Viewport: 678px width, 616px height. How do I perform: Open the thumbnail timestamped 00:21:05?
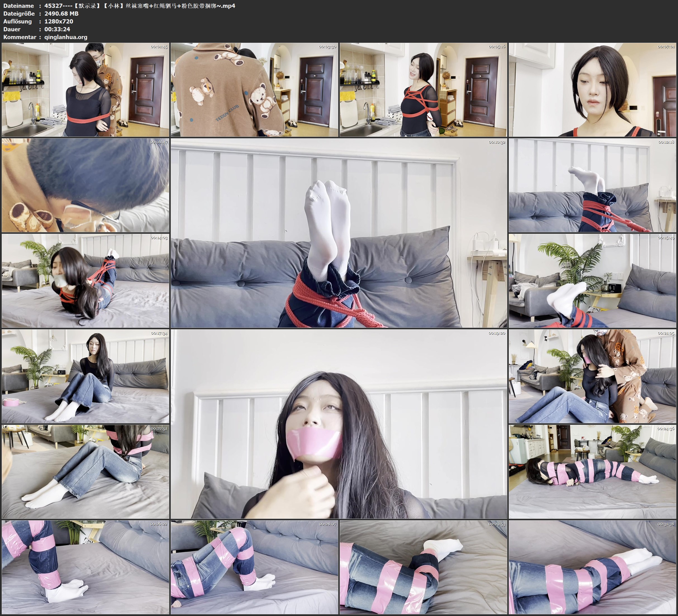(x=592, y=376)
